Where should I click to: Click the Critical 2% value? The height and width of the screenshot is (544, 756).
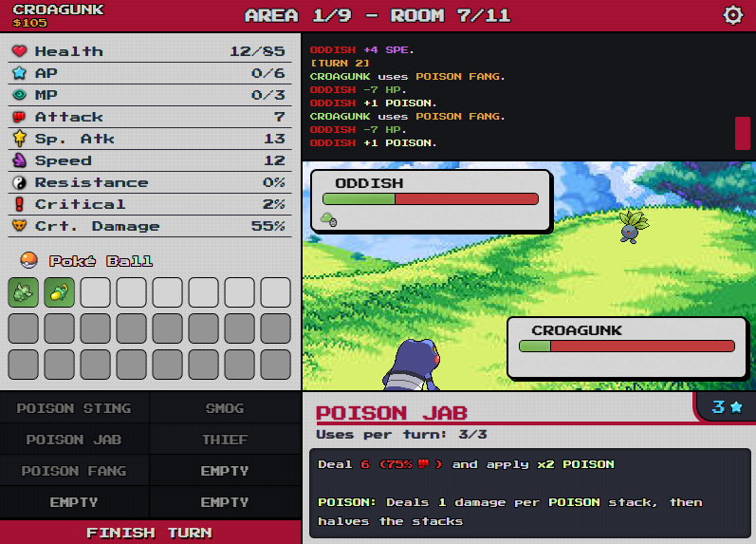(x=274, y=204)
